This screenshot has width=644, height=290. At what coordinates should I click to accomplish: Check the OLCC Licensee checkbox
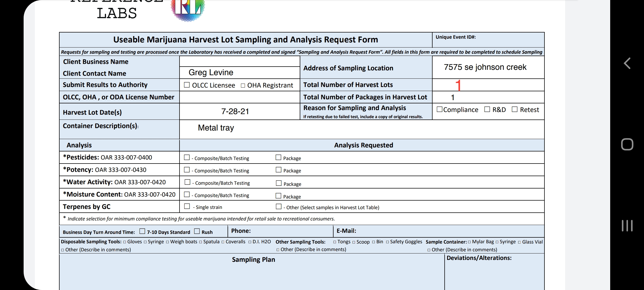click(187, 85)
